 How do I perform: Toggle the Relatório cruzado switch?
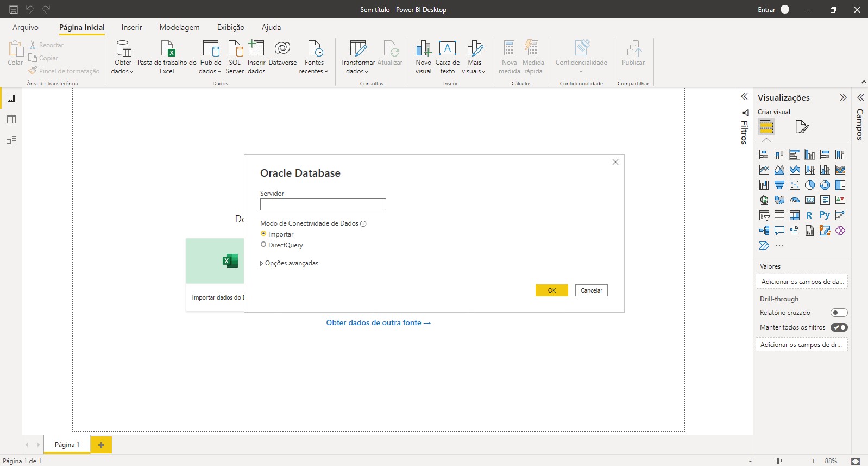tap(839, 313)
